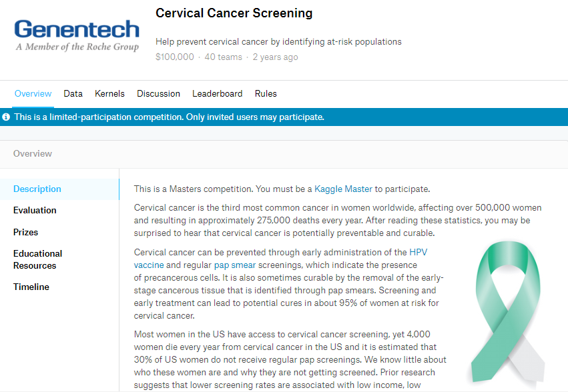Screen dimensions: 568x392
Task: Click the teal awareness ribbon image
Action: (x=508, y=311)
